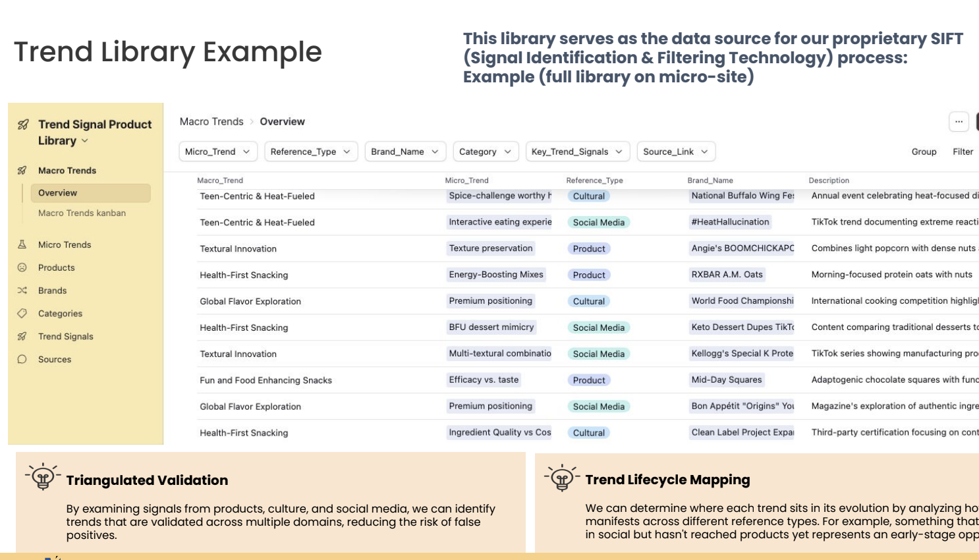The image size is (979, 560).
Task: Click the rocket icon beside Trend Signal Product Library
Action: click(23, 125)
